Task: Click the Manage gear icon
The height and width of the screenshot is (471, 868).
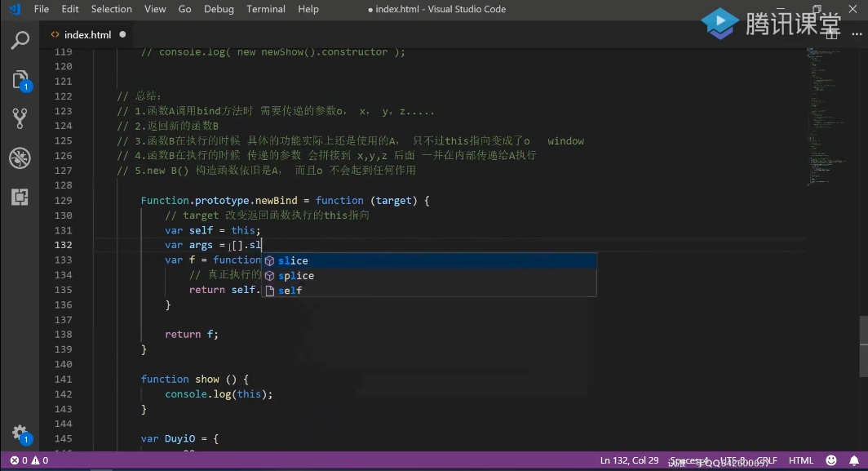Action: (20, 433)
